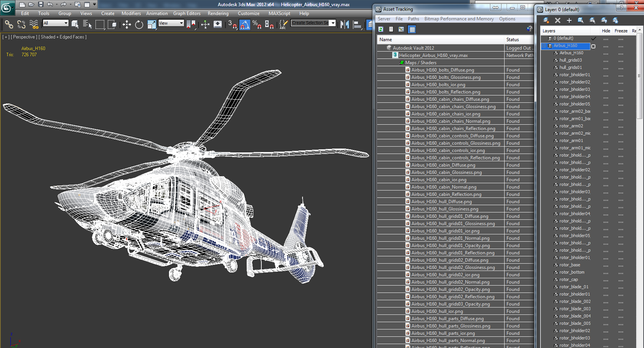Viewport: 644px width, 348px height.
Task: Click the Create New Layer icon
Action: pyautogui.click(x=546, y=20)
